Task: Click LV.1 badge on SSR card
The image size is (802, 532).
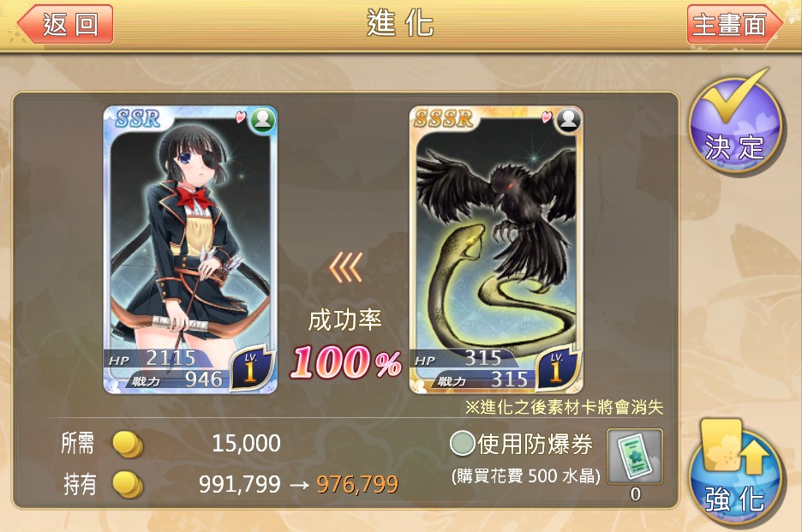Action: pyautogui.click(x=251, y=368)
